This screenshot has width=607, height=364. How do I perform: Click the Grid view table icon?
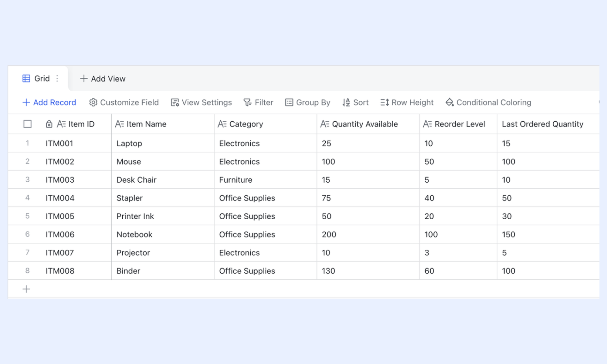(26, 79)
